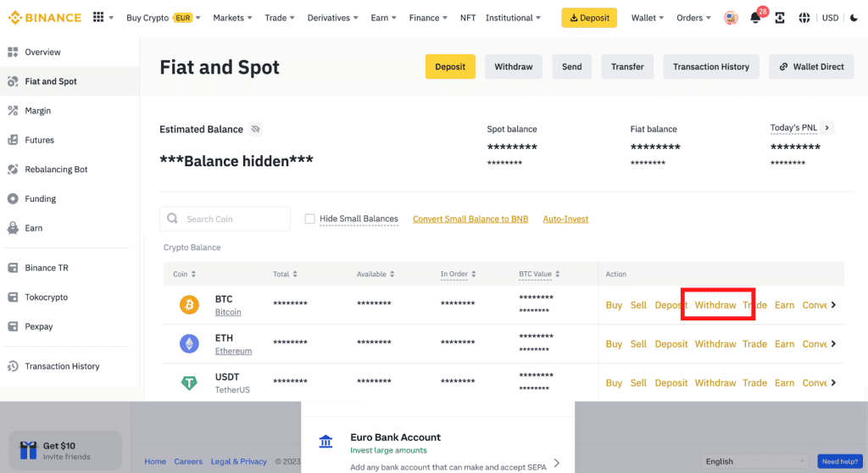Click the Need help? button
Image resolution: width=868 pixels, height=473 pixels.
[x=840, y=461]
